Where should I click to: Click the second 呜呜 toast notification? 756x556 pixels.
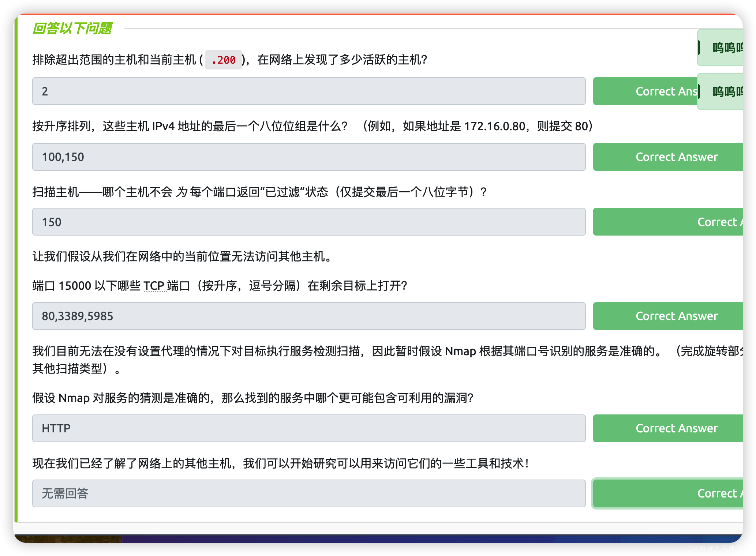(x=720, y=91)
